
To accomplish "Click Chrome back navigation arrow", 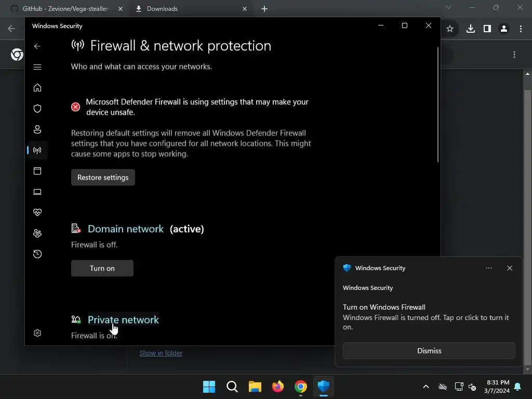I will click(11, 29).
